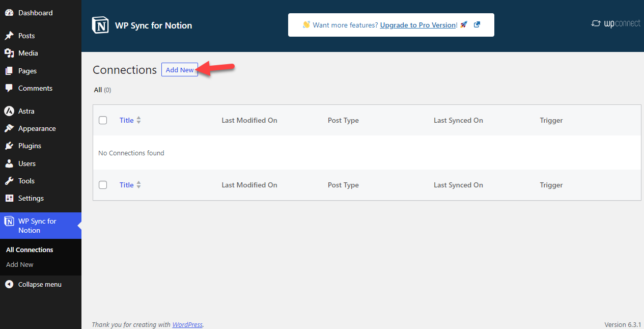Click Trigger in table footer

coord(551,185)
